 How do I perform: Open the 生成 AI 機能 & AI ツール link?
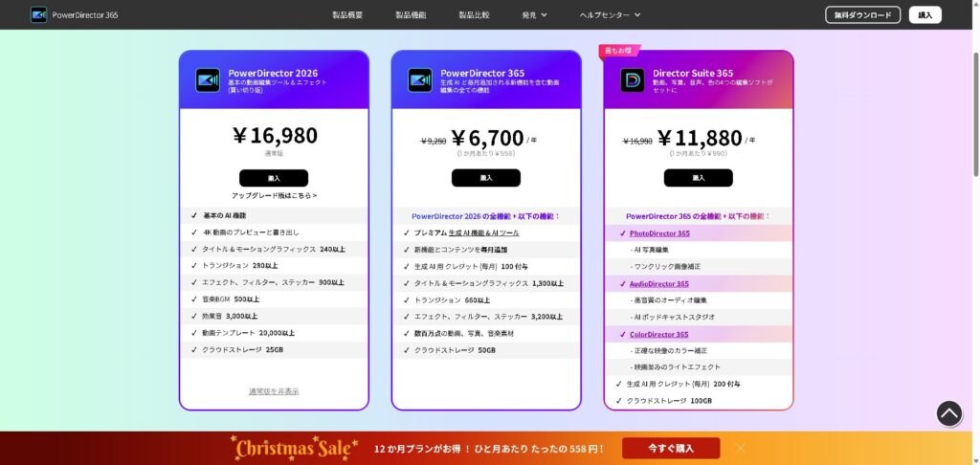(483, 232)
